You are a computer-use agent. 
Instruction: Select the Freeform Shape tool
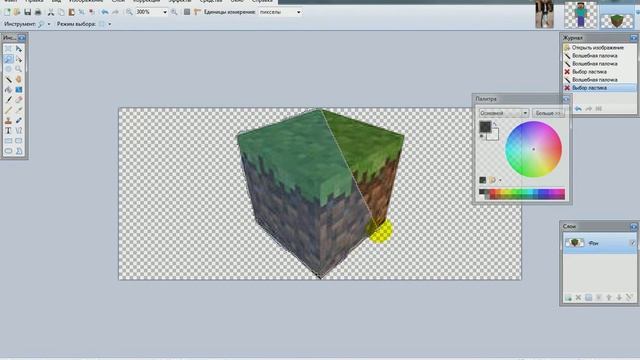[19, 151]
